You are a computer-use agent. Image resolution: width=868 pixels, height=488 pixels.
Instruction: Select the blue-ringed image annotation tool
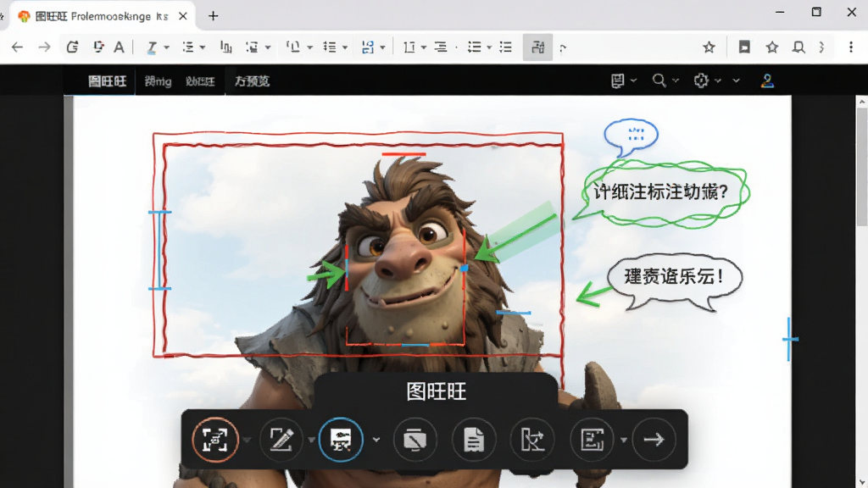coord(341,440)
